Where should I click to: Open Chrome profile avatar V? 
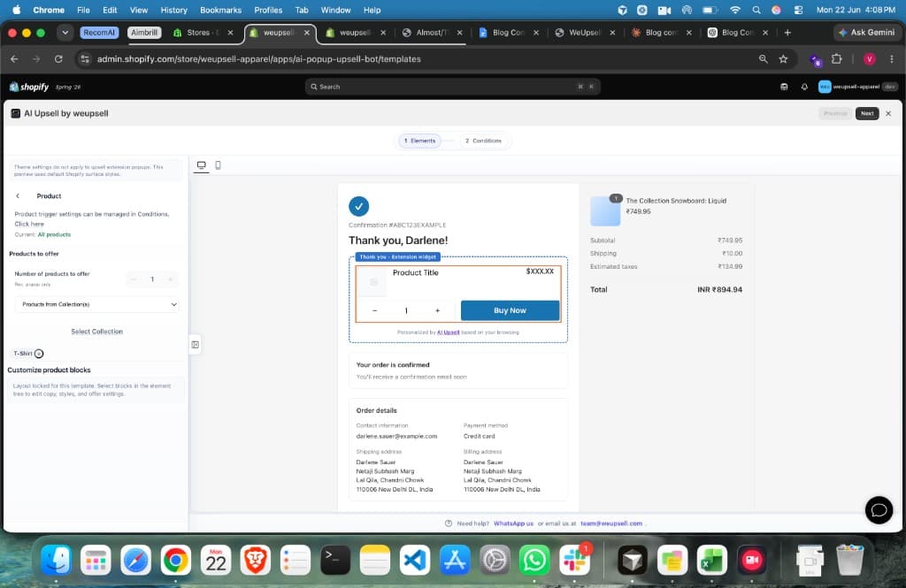pos(869,59)
